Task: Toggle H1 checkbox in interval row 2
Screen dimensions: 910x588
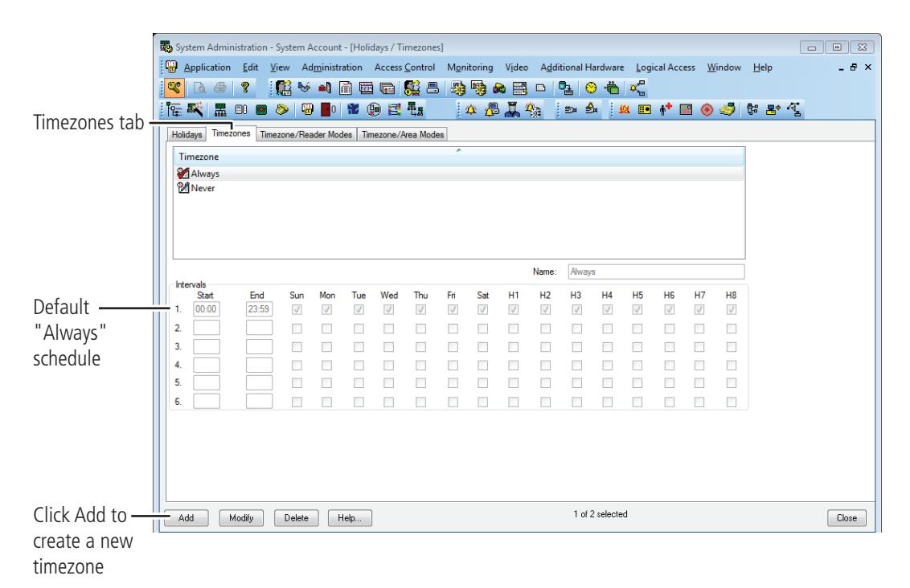Action: click(x=514, y=329)
